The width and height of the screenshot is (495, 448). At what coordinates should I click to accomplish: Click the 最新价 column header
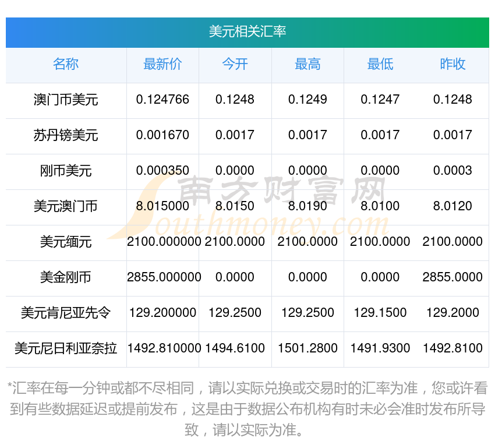tap(162, 64)
